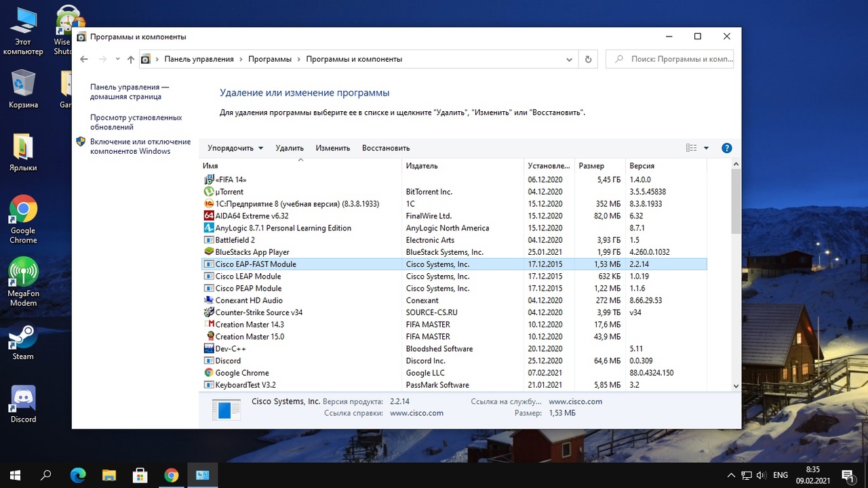Open recent locations dropdown near navigation arrows
The image size is (868, 488).
(117, 59)
